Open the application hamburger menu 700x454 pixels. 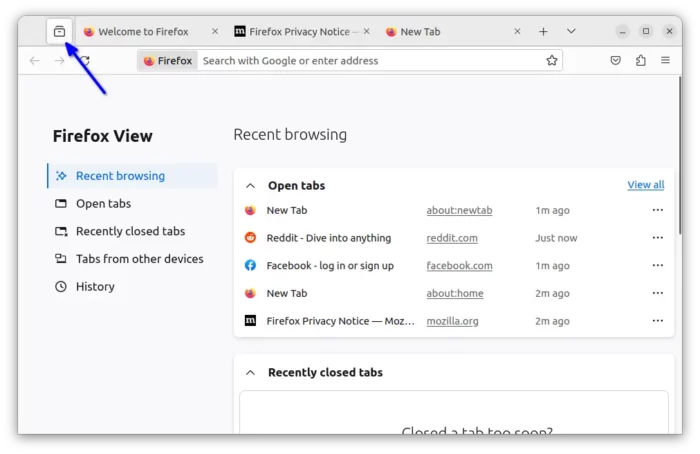click(665, 60)
